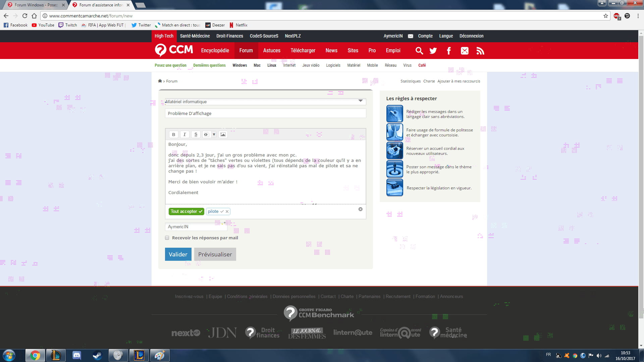Viewport: 644px width, 362px height.
Task: Apply italic formatting in the editor toolbar
Action: tap(184, 134)
